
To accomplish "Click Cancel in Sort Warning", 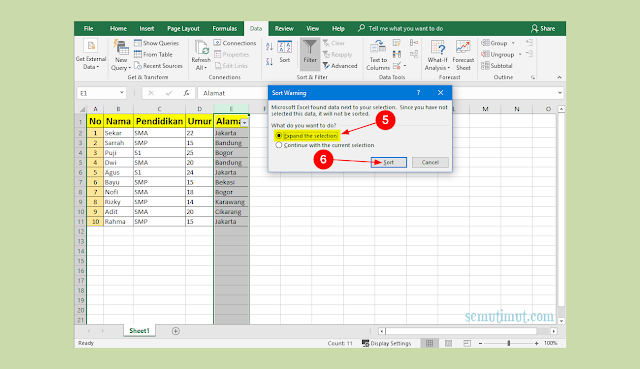I will (430, 162).
